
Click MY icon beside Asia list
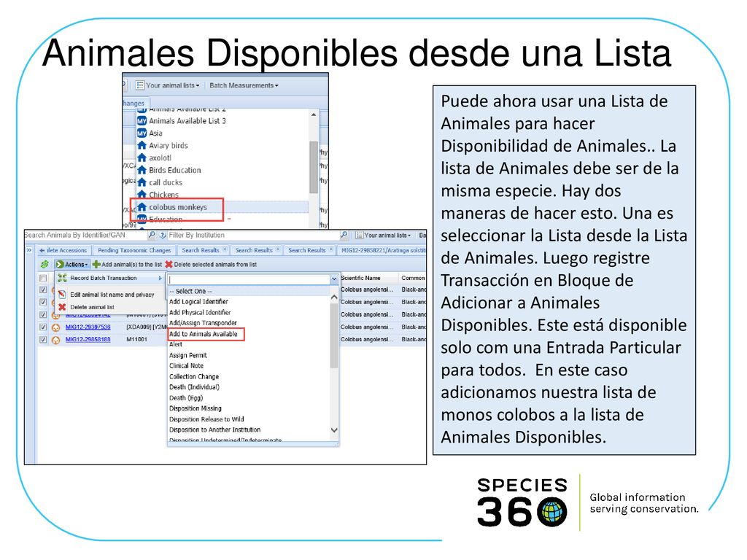tap(142, 133)
